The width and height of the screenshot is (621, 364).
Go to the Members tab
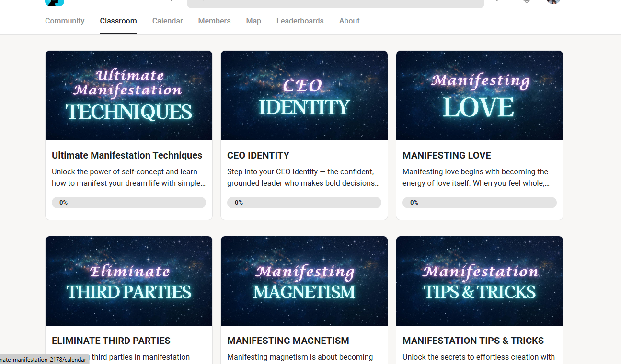pos(214,21)
